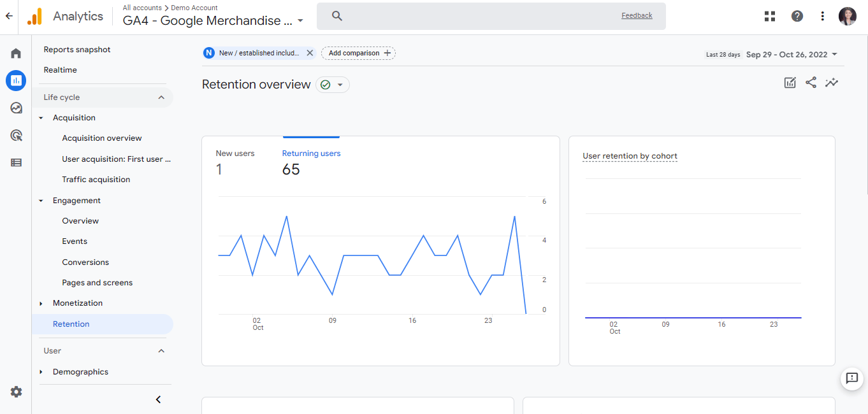Open the Home icon in left rail
868x414 pixels.
pos(15,53)
